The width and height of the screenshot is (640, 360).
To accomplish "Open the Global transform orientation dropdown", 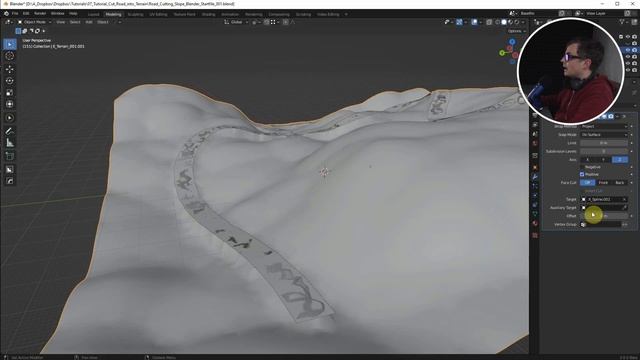I will pos(236,22).
